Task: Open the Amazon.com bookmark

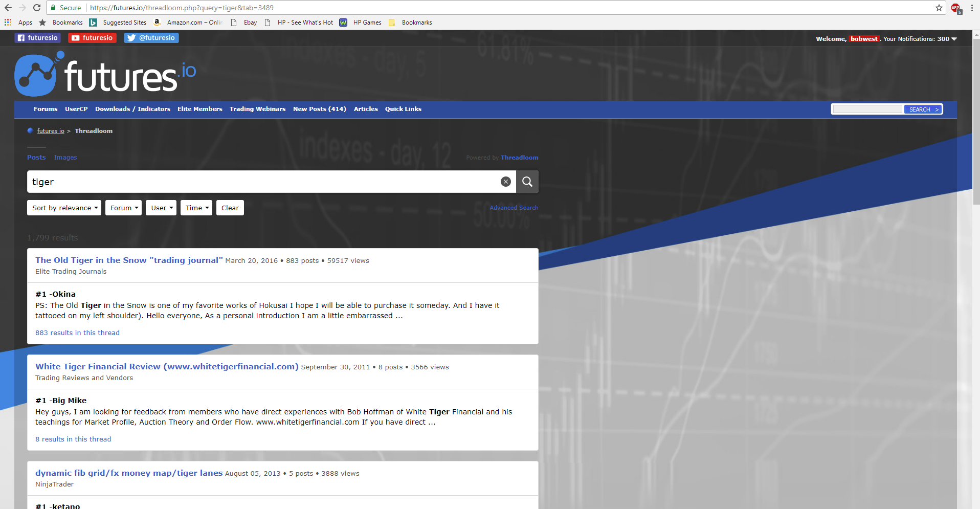Action: coord(188,23)
